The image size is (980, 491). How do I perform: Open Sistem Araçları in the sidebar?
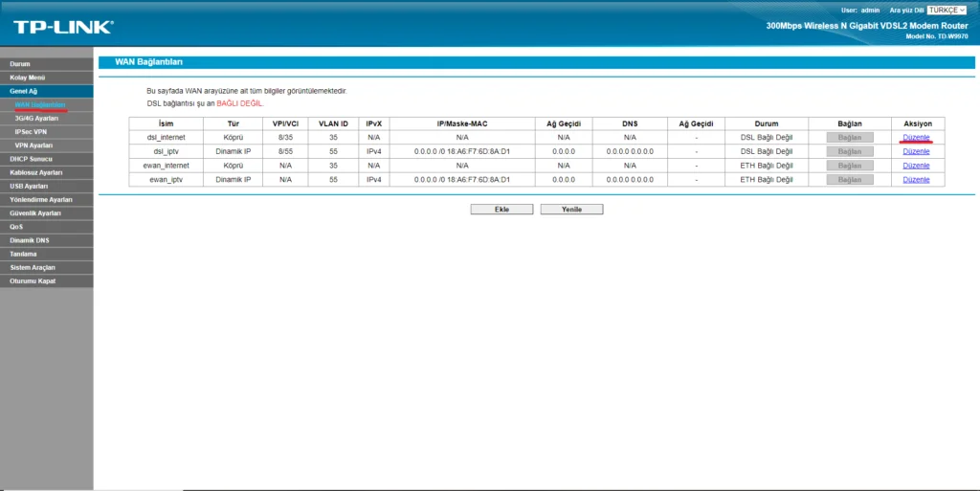coord(33,267)
